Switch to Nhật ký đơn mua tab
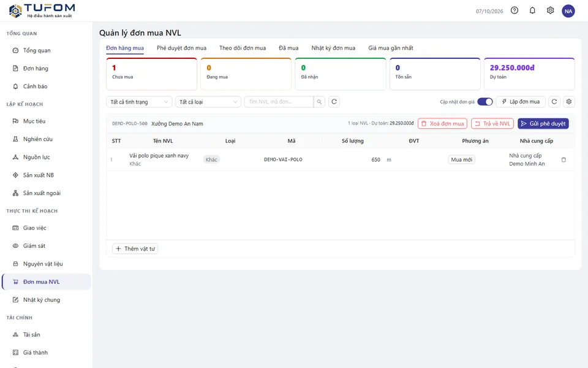The width and height of the screenshot is (588, 368). tap(333, 48)
